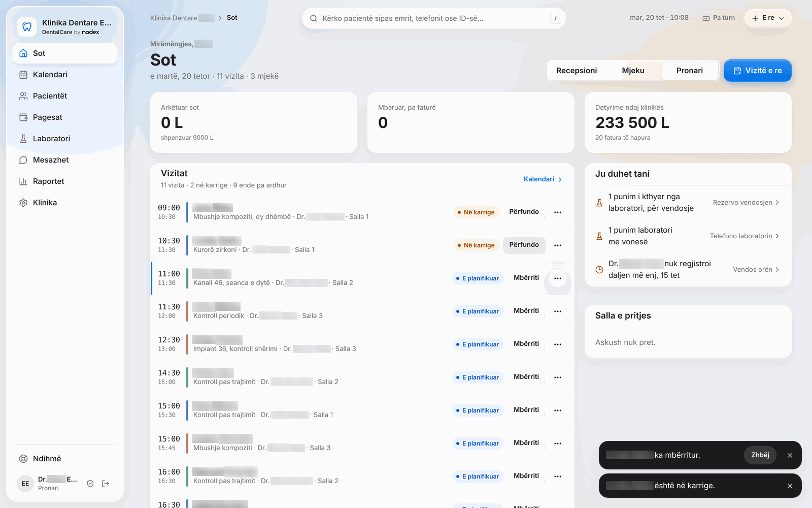This screenshot has height=508, width=812.
Task: Open more options for the 09:00 visit
Action: click(x=558, y=212)
